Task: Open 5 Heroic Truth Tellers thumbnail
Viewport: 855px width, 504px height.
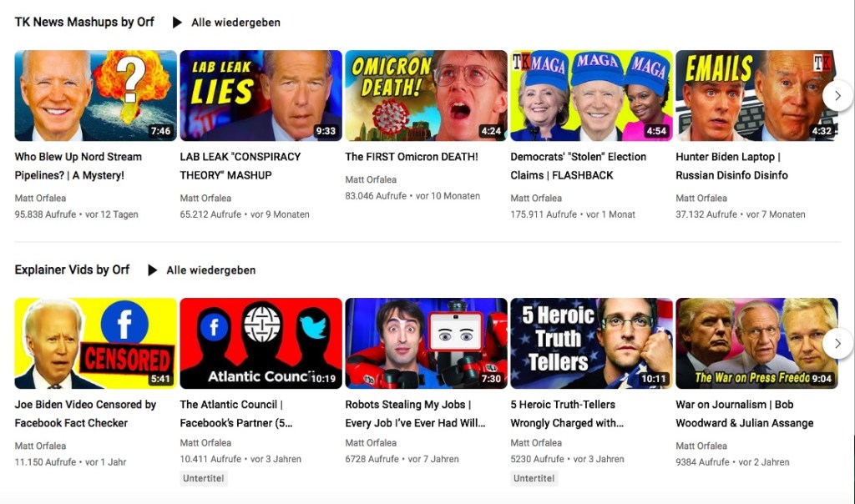Action: click(592, 343)
